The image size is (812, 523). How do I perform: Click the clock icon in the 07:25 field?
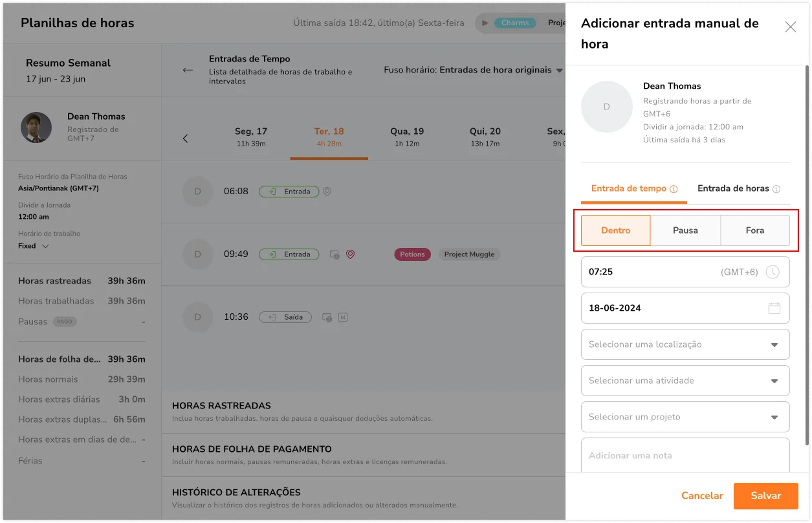click(773, 273)
